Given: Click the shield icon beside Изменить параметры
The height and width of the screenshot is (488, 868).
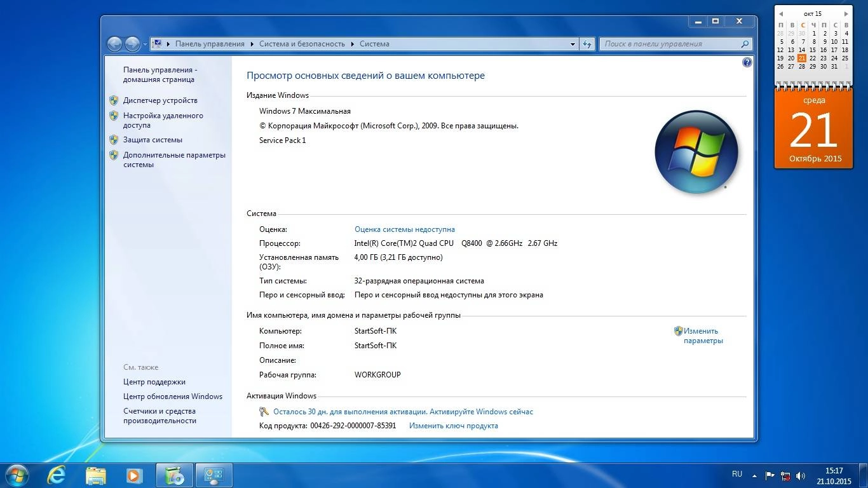Looking at the screenshot, I should (x=678, y=331).
